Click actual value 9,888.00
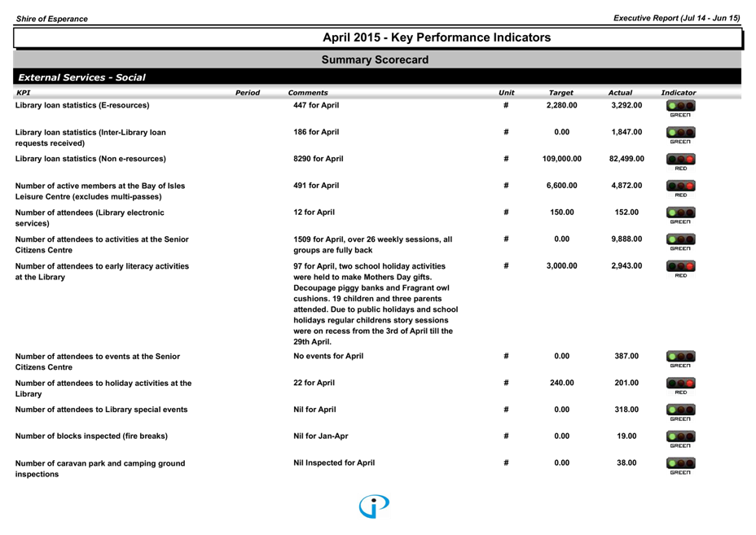Image resolution: width=756 pixels, height=535 pixels. tap(626, 239)
